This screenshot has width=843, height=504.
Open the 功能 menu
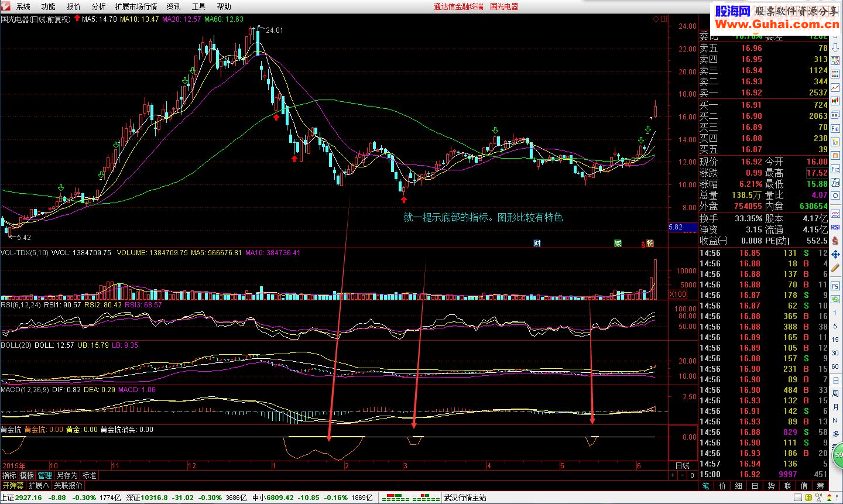tap(49, 6)
